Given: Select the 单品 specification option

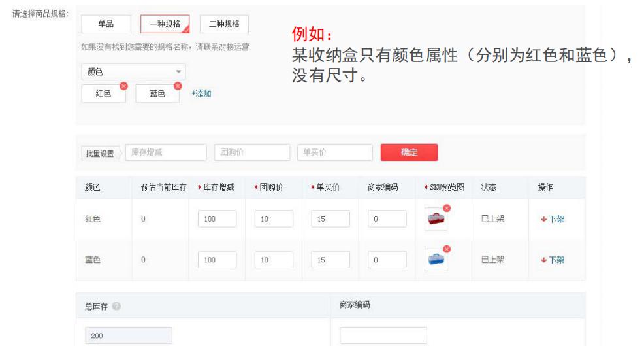Looking at the screenshot, I should point(106,24).
